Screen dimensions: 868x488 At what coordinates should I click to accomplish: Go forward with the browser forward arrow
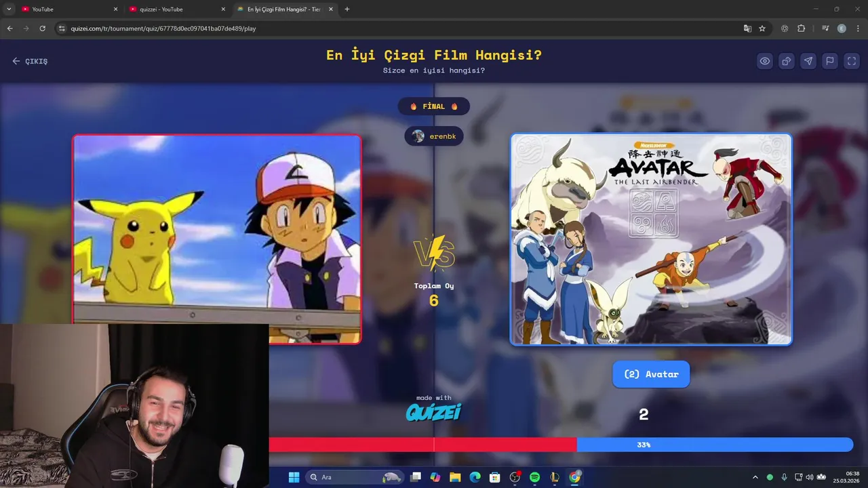point(26,28)
